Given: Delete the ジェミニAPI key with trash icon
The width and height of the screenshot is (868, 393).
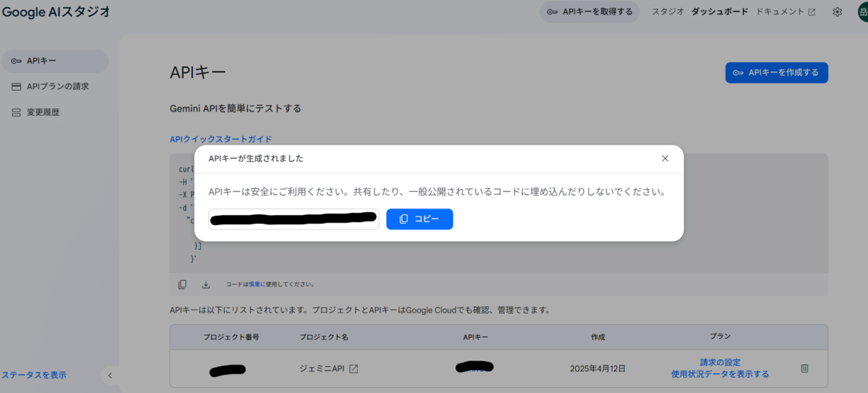Looking at the screenshot, I should [804, 368].
